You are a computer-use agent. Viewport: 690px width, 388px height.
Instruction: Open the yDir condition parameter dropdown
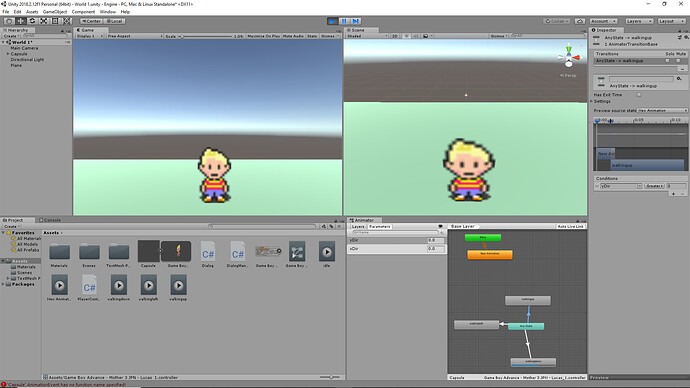621,186
